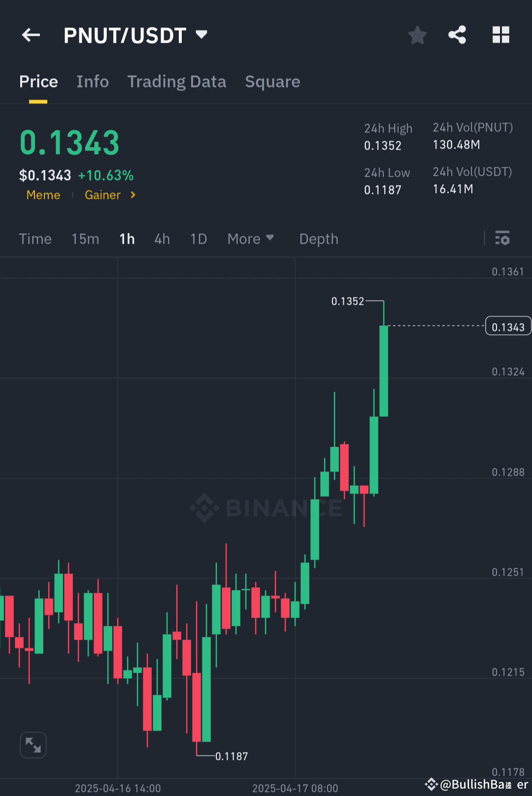Favorite PNUT/USDT using the star icon
The image size is (532, 796).
417,34
